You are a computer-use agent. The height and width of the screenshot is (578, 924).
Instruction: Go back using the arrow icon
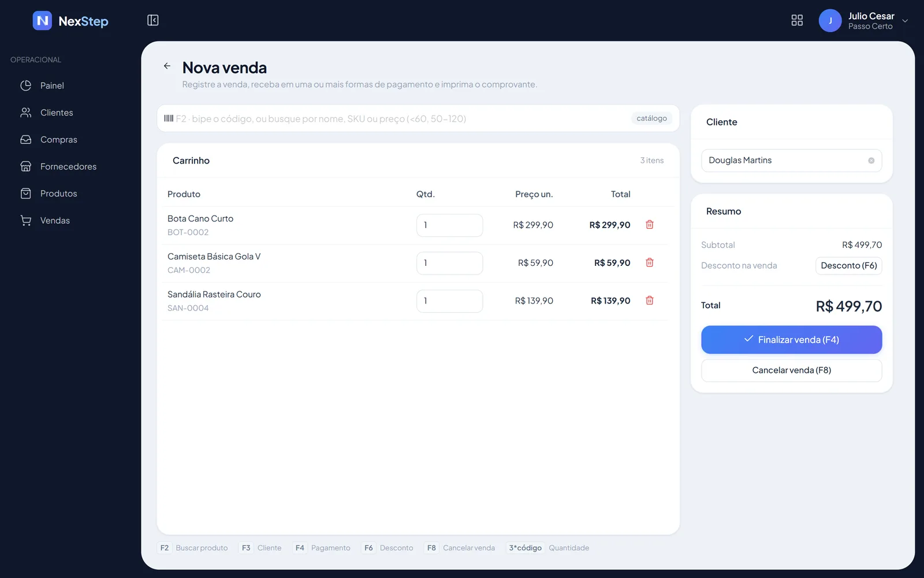tap(167, 66)
